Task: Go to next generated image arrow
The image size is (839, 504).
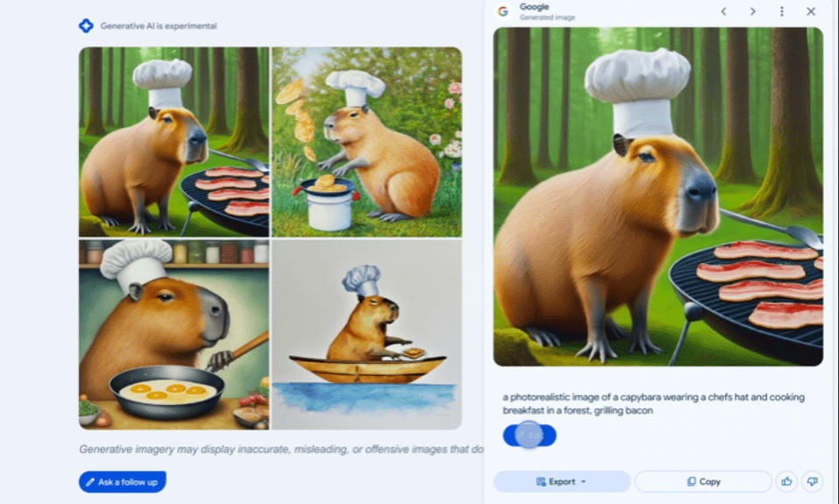Action: 752,11
